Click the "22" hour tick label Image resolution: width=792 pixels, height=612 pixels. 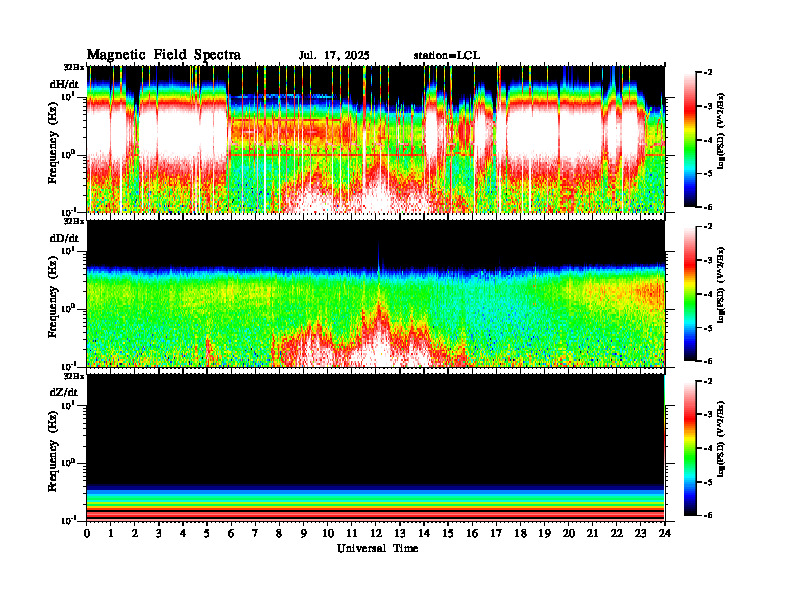(617, 533)
